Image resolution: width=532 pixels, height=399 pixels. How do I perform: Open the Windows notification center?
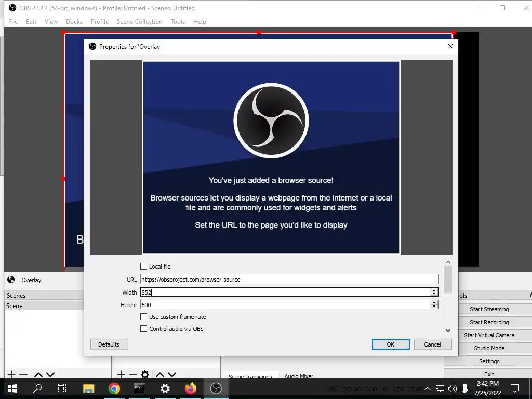(x=515, y=389)
